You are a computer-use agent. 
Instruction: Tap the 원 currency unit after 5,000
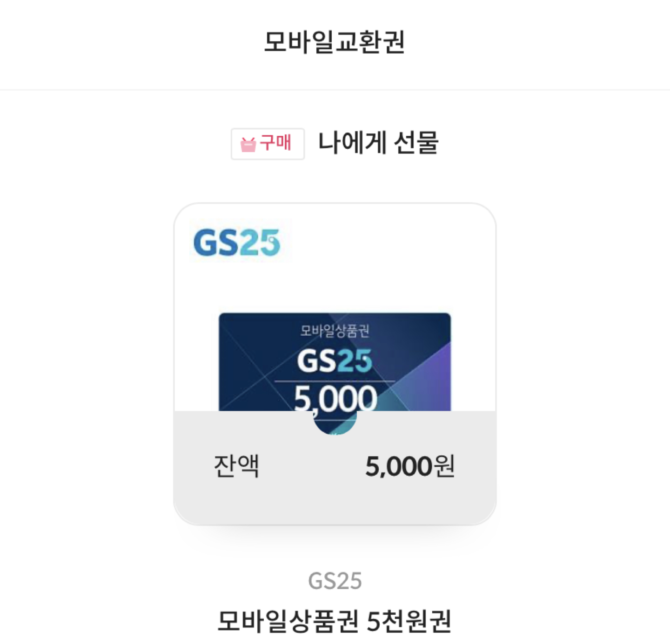pos(444,466)
